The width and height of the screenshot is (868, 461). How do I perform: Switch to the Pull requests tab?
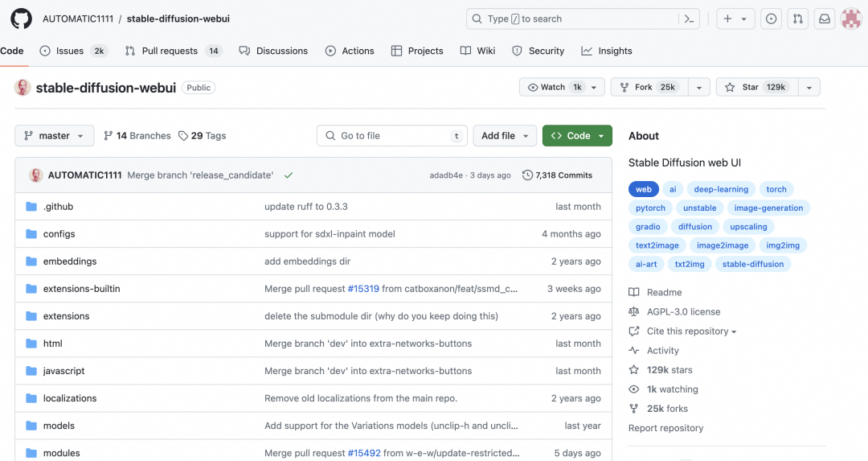coord(173,51)
